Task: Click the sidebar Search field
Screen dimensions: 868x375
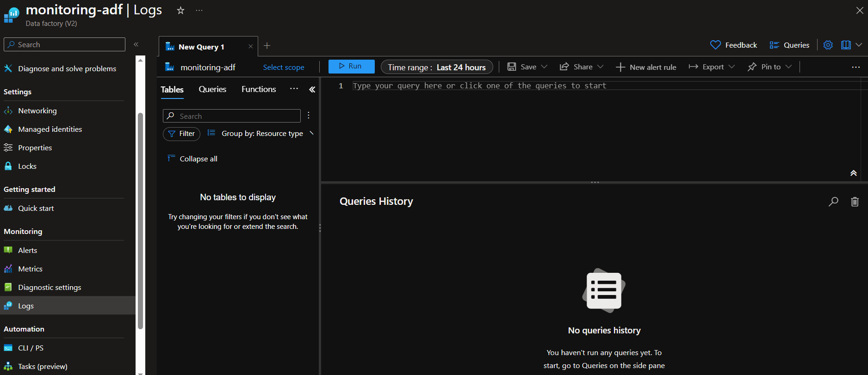Action: tap(64, 44)
